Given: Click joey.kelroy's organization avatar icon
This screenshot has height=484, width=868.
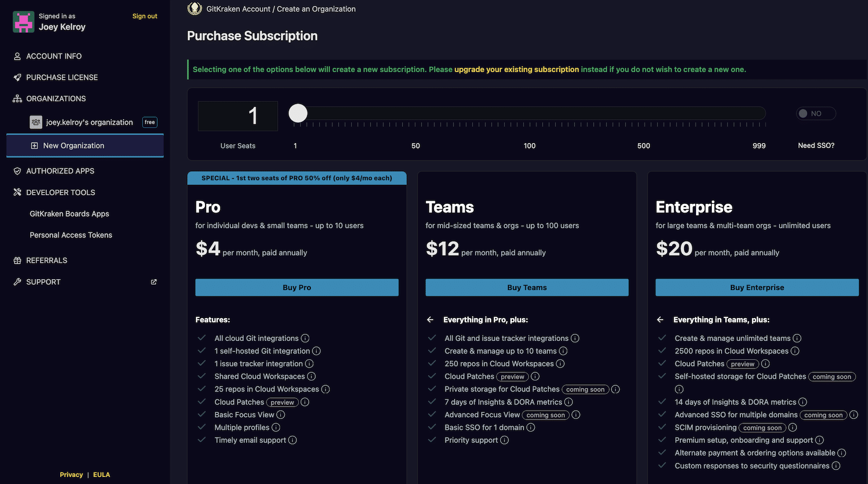Looking at the screenshot, I should coord(36,122).
